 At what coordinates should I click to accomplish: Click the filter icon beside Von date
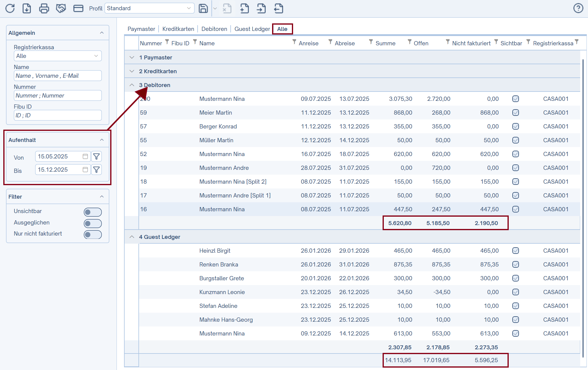[96, 156]
